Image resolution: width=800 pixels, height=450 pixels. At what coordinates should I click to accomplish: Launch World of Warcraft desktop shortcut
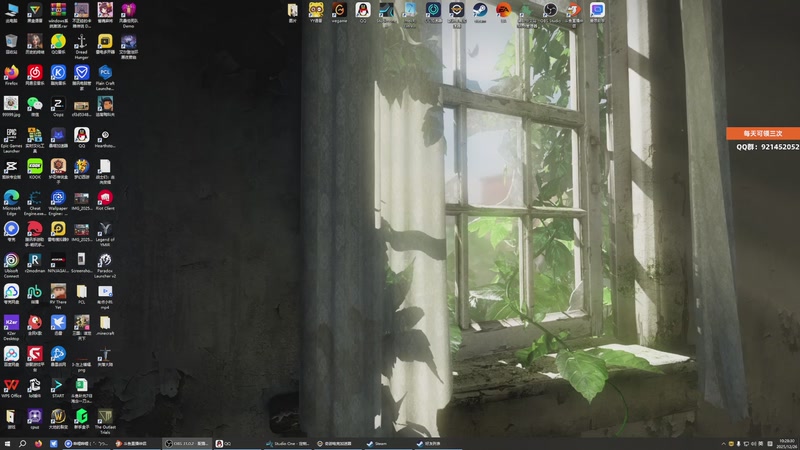(x=58, y=419)
